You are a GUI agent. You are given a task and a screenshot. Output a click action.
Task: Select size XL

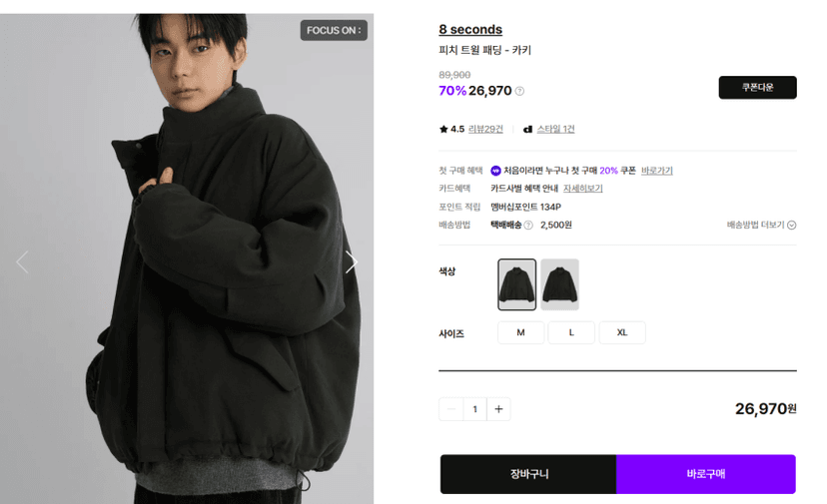(622, 332)
